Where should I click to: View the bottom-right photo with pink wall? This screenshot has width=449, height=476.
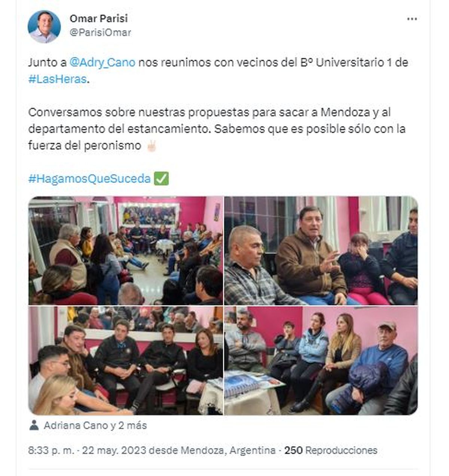coord(321,360)
